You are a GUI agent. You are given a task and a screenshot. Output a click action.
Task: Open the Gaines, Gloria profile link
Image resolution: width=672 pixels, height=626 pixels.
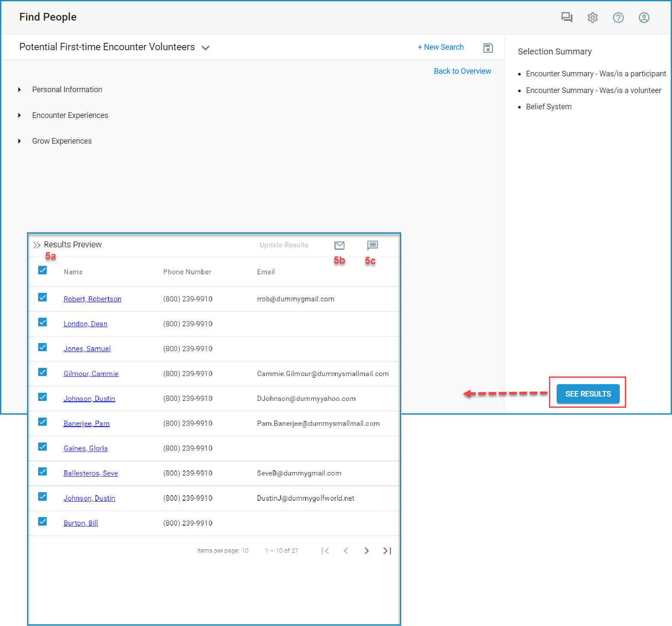click(86, 448)
